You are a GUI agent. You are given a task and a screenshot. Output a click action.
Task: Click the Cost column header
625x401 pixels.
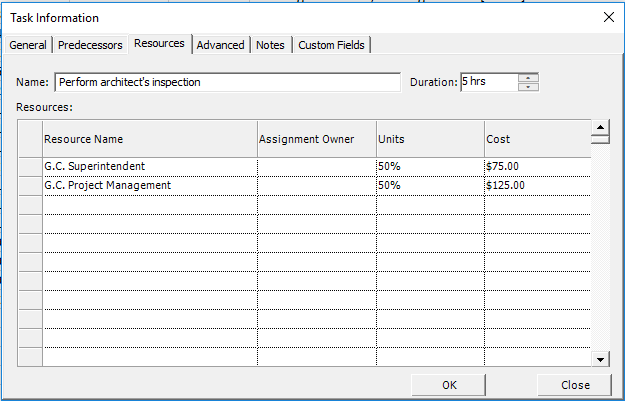coord(538,139)
